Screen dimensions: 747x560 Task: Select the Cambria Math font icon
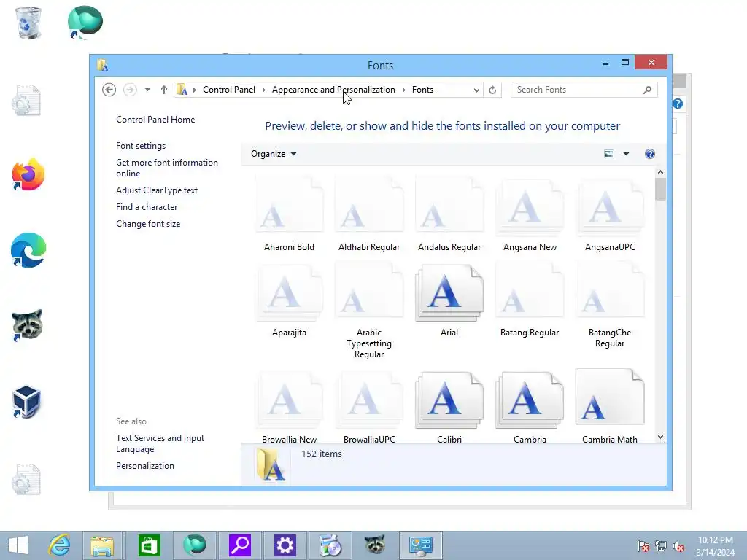[610, 396]
